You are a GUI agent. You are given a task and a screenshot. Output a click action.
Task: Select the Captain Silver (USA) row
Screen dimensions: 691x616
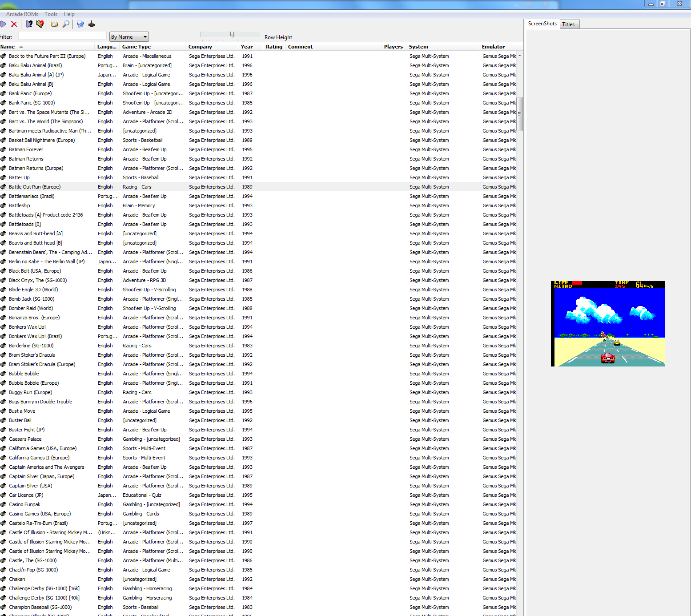point(258,486)
